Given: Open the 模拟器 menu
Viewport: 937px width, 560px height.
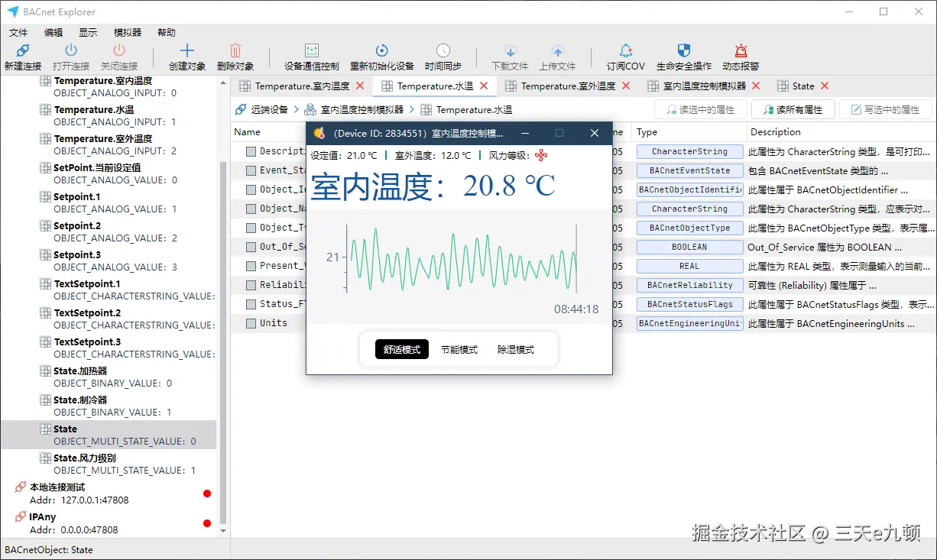Looking at the screenshot, I should click(128, 33).
